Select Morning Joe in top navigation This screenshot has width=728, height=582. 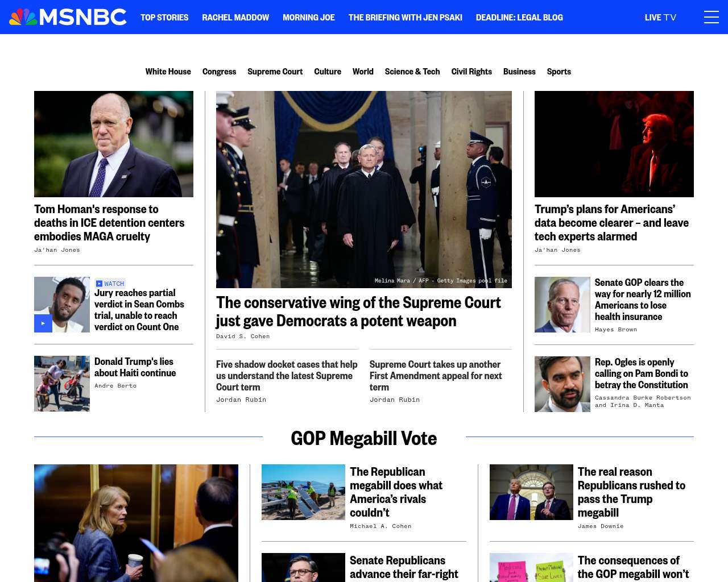pyautogui.click(x=309, y=17)
